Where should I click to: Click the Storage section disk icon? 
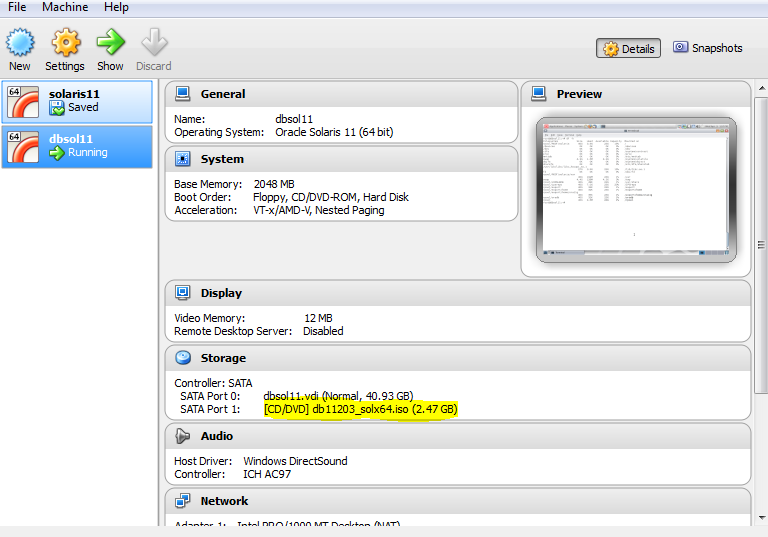click(x=183, y=358)
